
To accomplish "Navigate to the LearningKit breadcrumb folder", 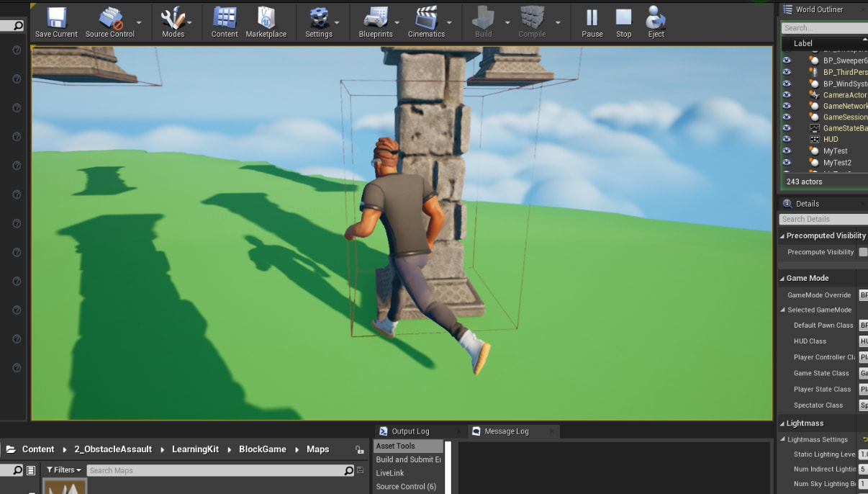I will [x=195, y=449].
